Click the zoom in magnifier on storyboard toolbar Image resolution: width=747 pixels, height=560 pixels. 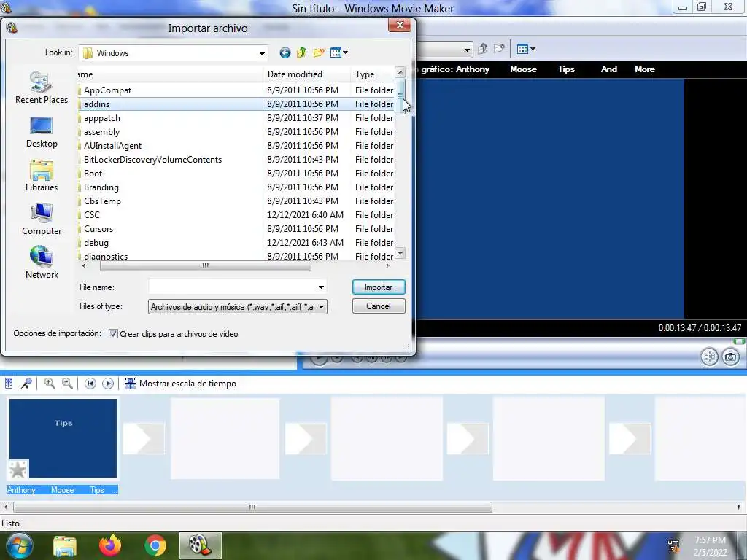point(50,384)
